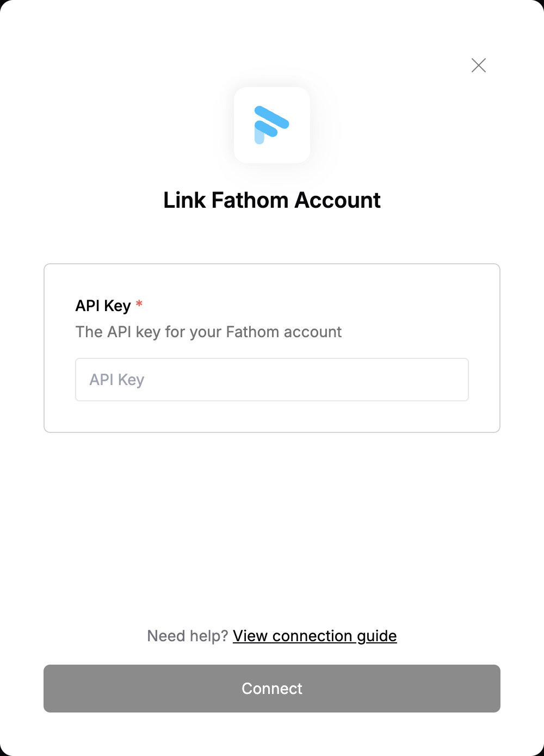This screenshot has width=544, height=756.
Task: Close the Link Fathom Account dialog
Action: (479, 65)
